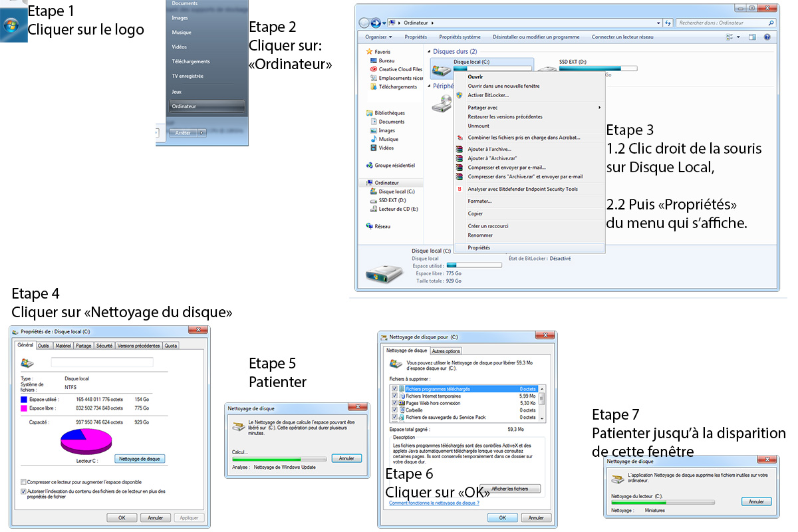Open Musique library in Explorer sidebar
Image resolution: width=798 pixels, height=532 pixels.
384,139
